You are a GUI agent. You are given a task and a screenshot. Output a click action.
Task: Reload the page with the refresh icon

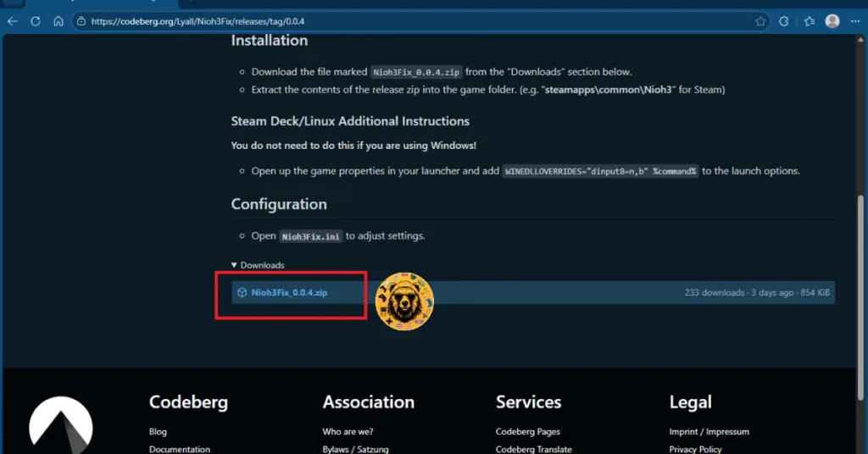tap(36, 21)
